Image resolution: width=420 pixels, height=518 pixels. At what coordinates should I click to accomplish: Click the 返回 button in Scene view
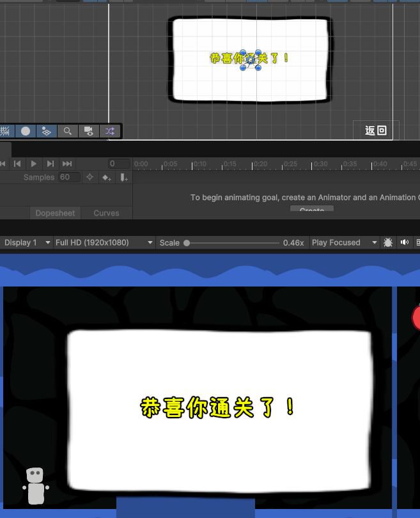pyautogui.click(x=376, y=130)
